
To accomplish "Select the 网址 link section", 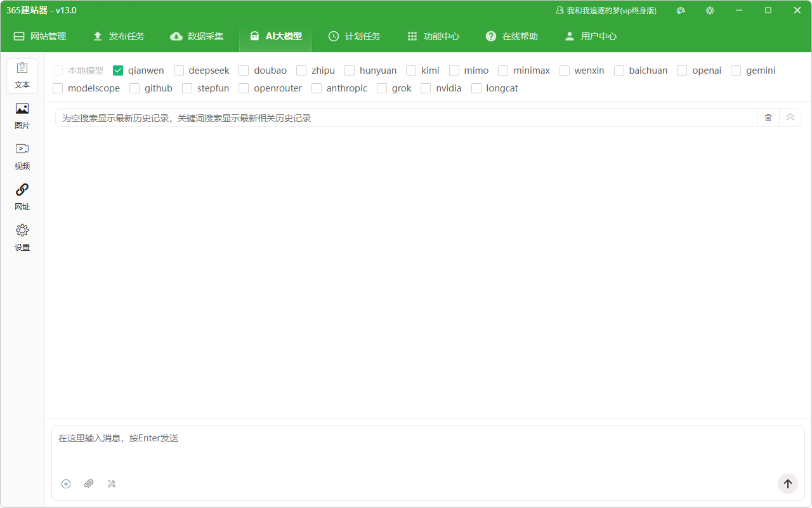I will point(22,198).
